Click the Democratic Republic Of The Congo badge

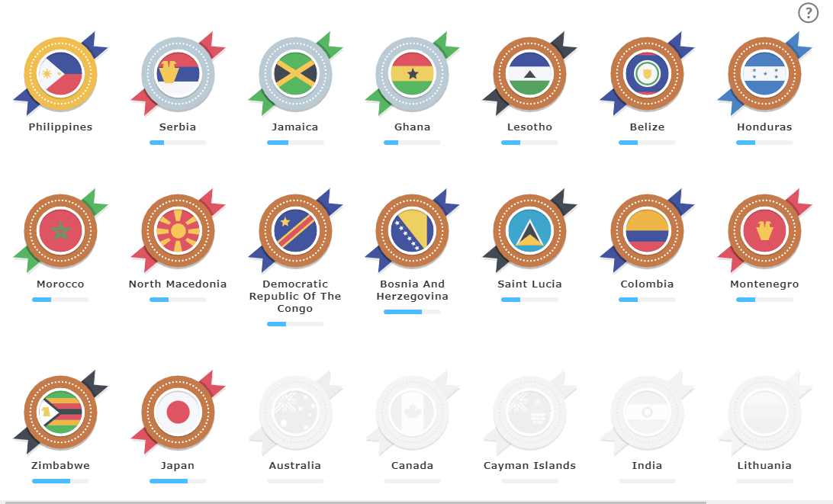pyautogui.click(x=295, y=231)
